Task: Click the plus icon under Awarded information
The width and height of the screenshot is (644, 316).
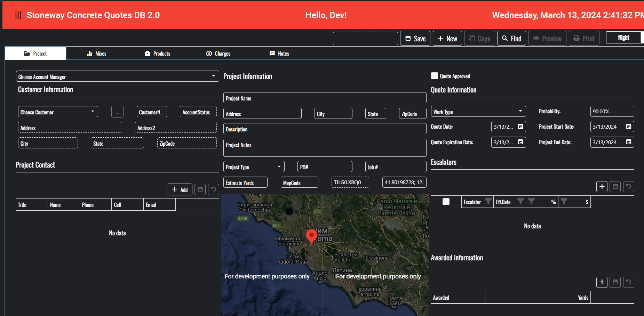Action: click(602, 282)
